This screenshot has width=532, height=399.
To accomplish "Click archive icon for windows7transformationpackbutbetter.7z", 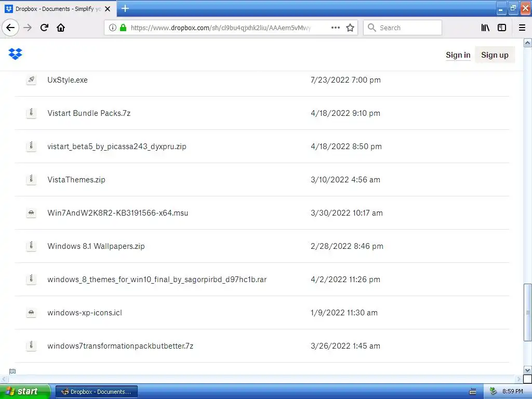I will [31, 345].
